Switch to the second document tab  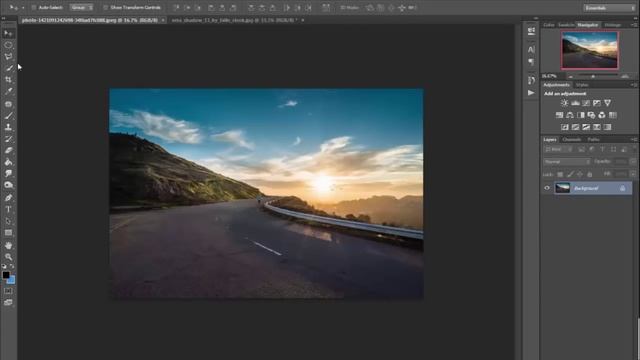click(234, 20)
